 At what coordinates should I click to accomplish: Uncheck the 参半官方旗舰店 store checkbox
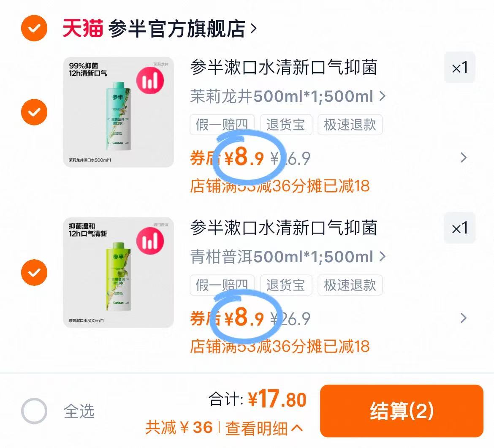tap(34, 28)
